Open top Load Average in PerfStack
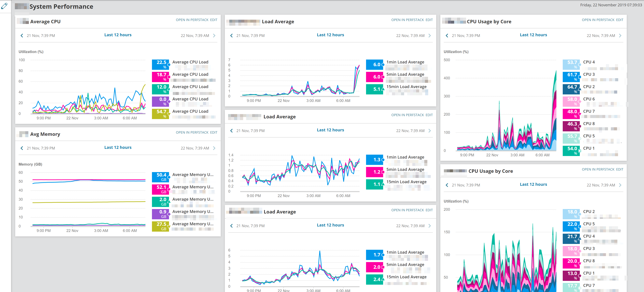 click(408, 20)
